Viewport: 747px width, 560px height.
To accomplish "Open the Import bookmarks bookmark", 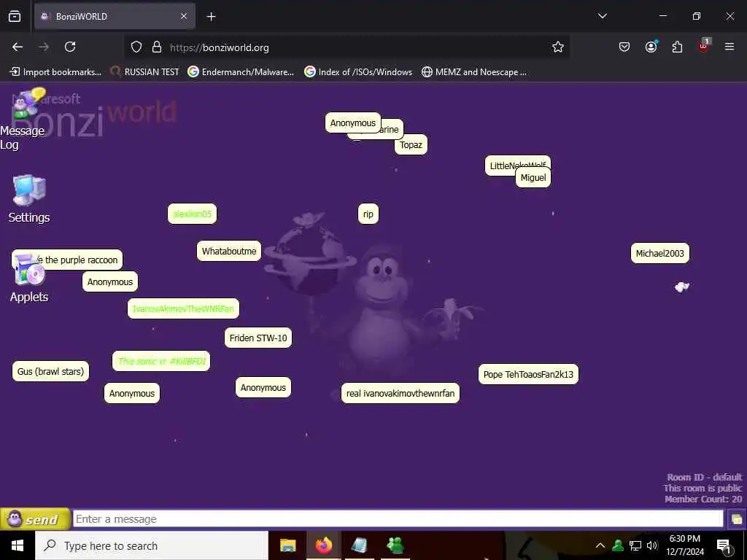I will tap(55, 72).
